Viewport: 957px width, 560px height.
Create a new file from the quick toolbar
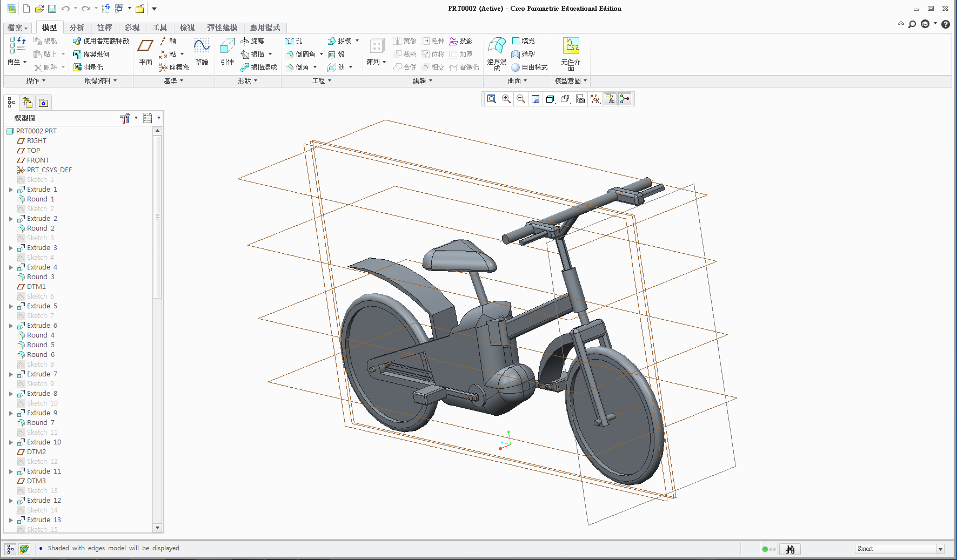tap(26, 9)
